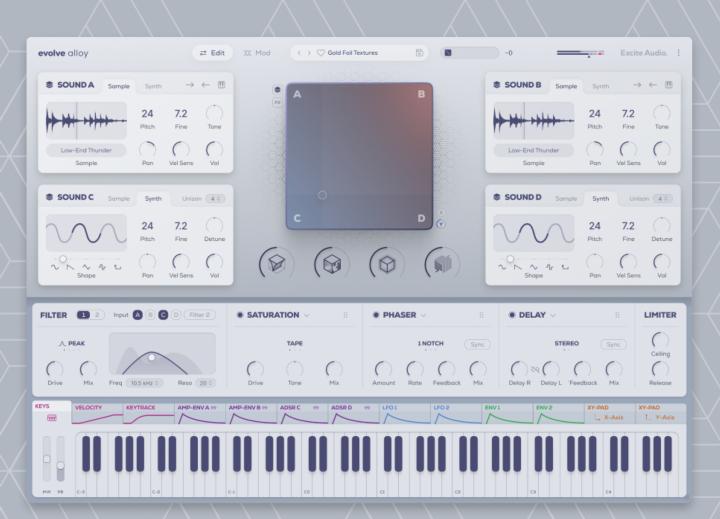Select the ADSR C modulation tab
The width and height of the screenshot is (720, 519).
303,414
